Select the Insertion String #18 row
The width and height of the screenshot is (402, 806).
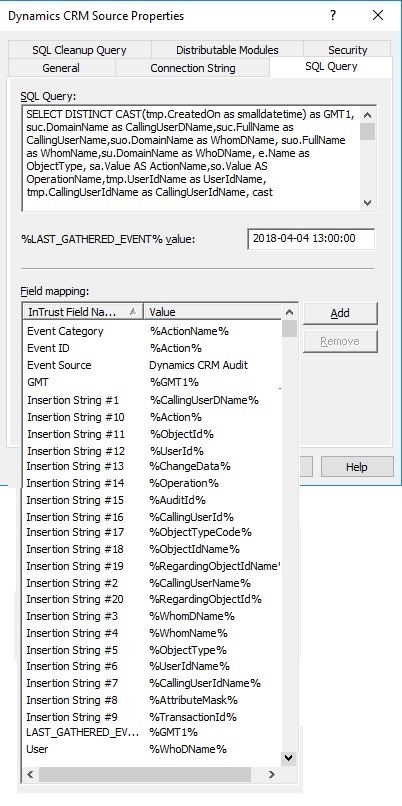[153, 549]
